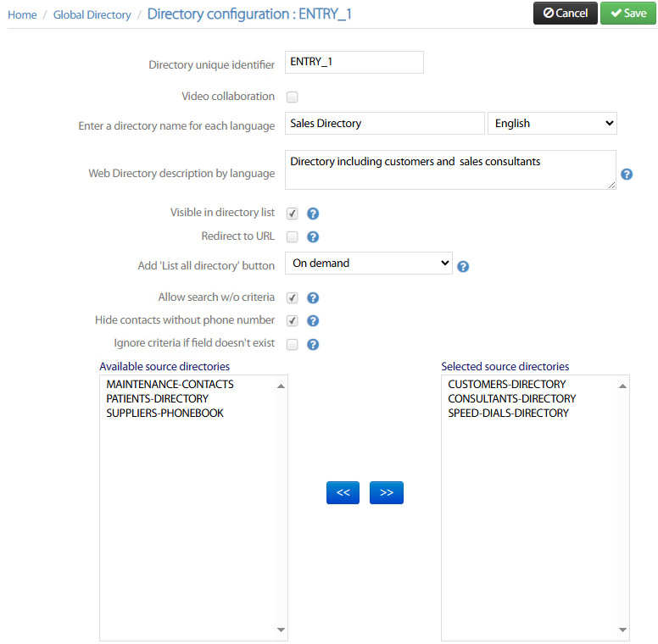Screen dimensions: 658x644
Task: Uncheck Hide contacts without phone number
Action: (292, 321)
